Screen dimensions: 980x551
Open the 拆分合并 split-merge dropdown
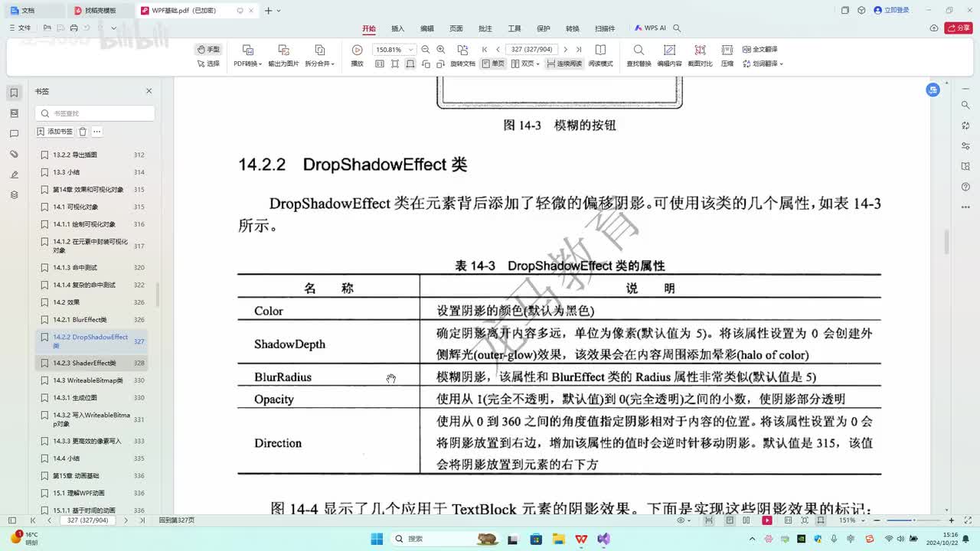(x=320, y=64)
